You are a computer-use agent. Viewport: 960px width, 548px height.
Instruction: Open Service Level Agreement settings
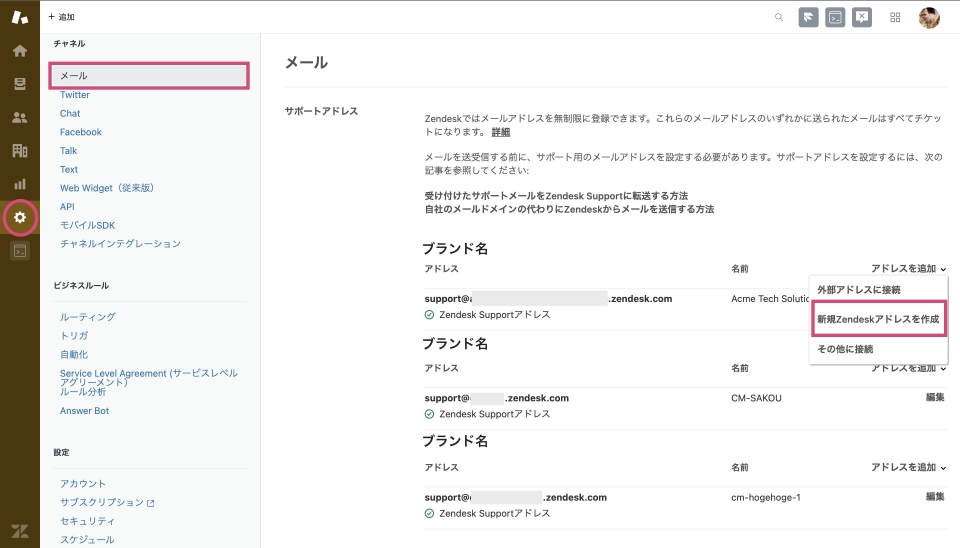point(149,377)
